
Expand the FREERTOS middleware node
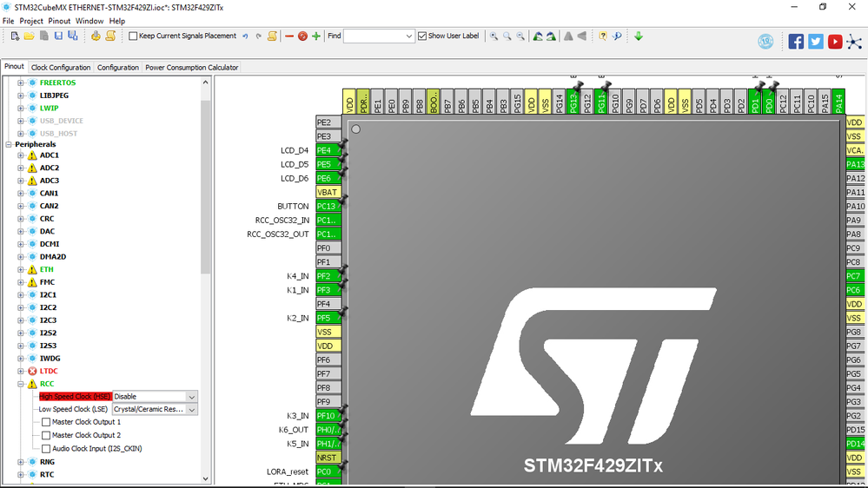pyautogui.click(x=21, y=83)
